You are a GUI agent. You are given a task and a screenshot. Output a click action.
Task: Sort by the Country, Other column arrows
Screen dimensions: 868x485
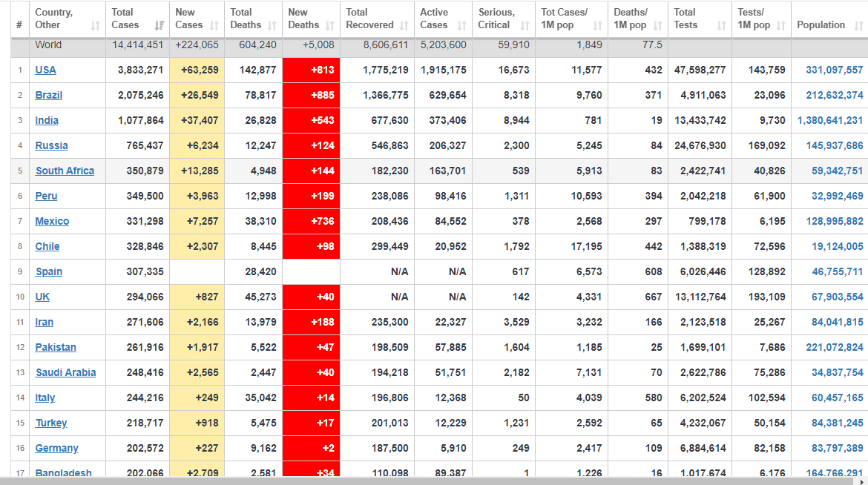tap(96, 25)
